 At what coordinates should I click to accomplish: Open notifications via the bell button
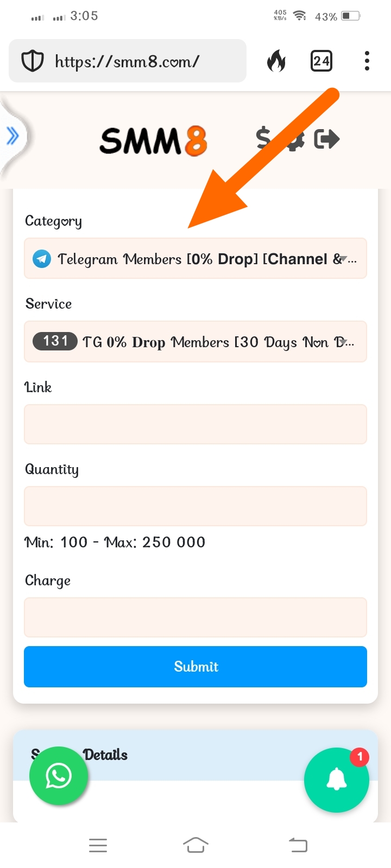pyautogui.click(x=337, y=780)
